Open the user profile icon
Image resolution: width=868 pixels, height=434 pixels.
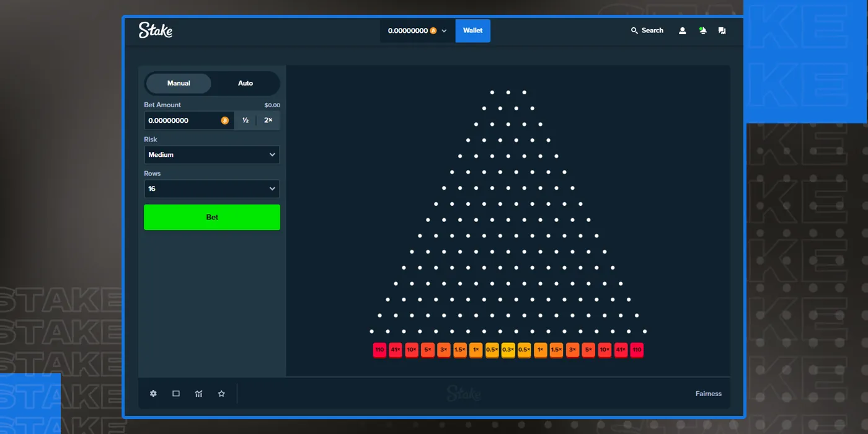[683, 30]
